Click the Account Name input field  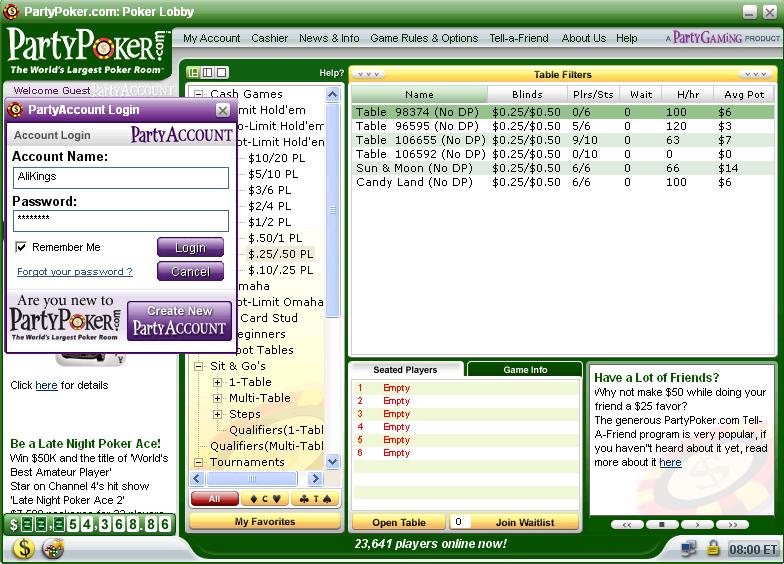120,178
